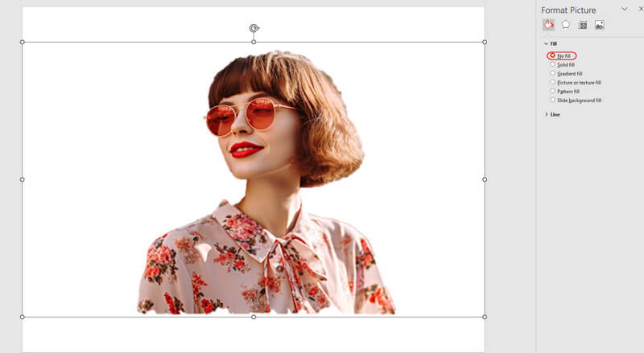Select the Solid fill option
The height and width of the screenshot is (353, 644).
point(553,64)
